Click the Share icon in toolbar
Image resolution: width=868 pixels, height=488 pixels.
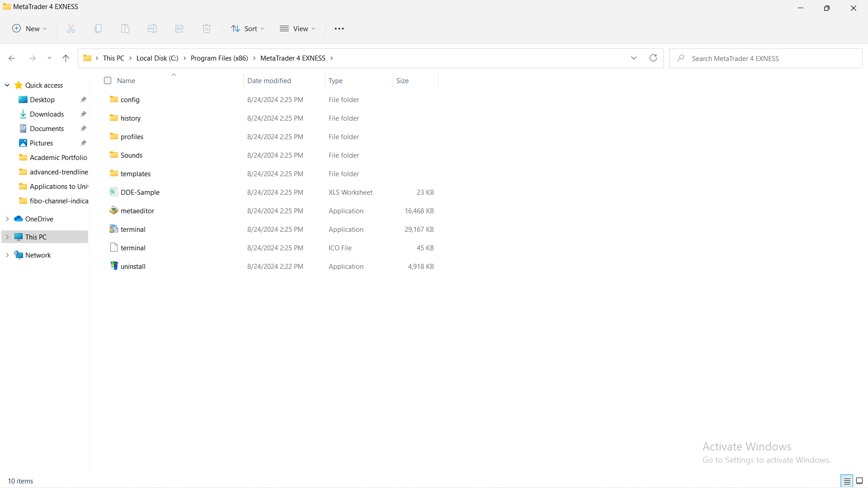tap(179, 28)
